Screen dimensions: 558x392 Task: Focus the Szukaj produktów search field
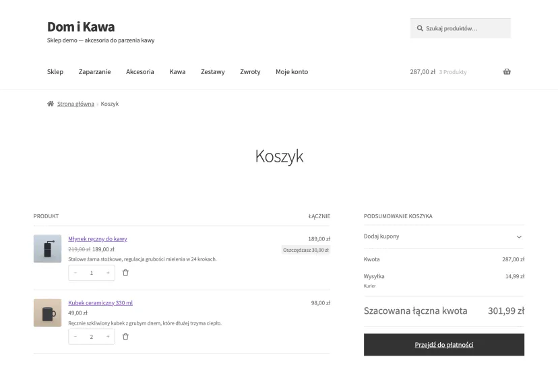click(x=460, y=28)
